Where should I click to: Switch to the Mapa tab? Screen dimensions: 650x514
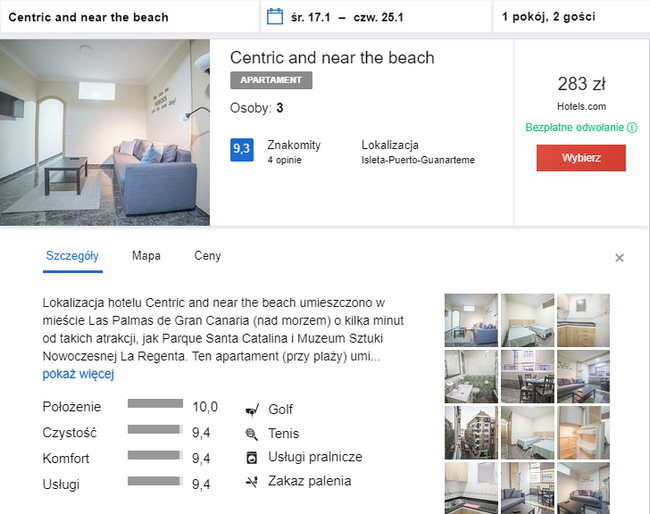[146, 256]
